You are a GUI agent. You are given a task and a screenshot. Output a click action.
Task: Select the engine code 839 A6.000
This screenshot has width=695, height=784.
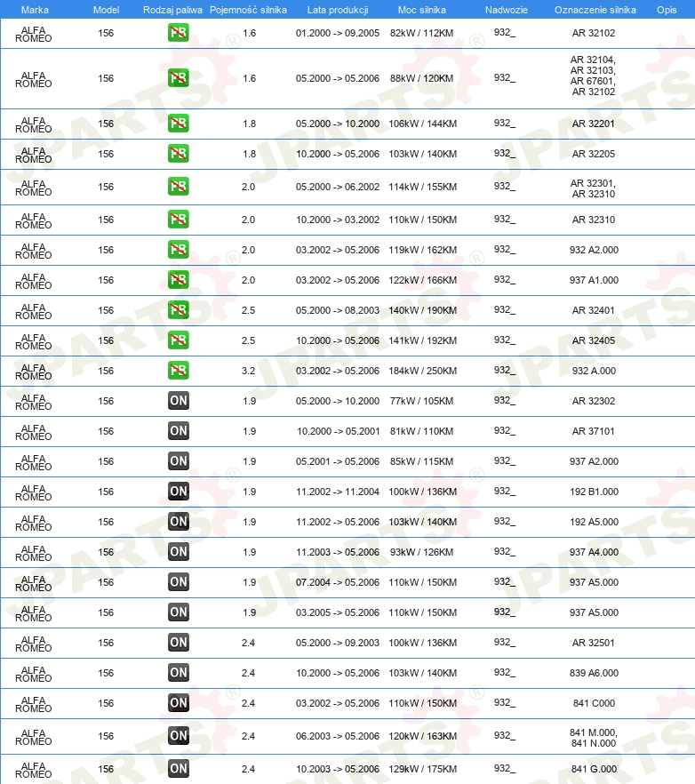coord(594,673)
